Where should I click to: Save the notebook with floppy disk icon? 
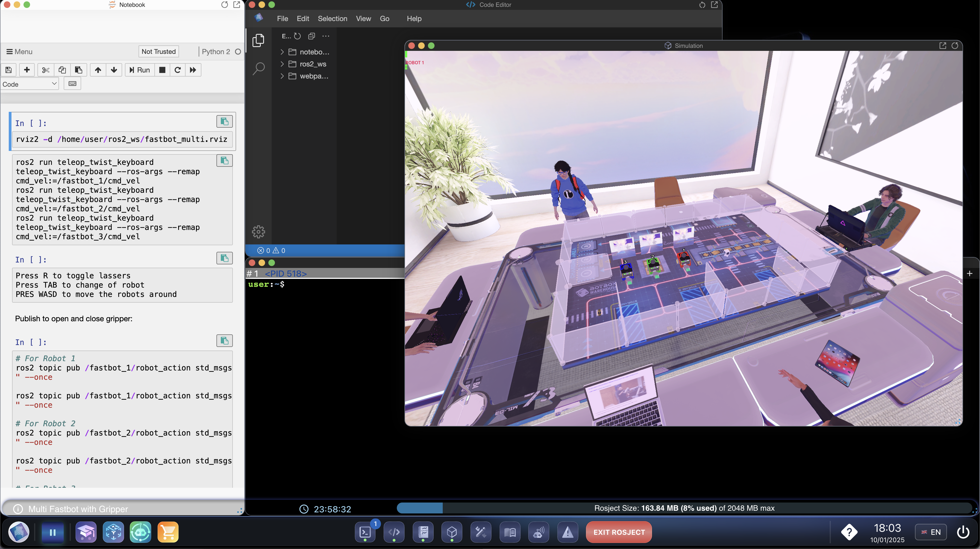click(x=9, y=70)
